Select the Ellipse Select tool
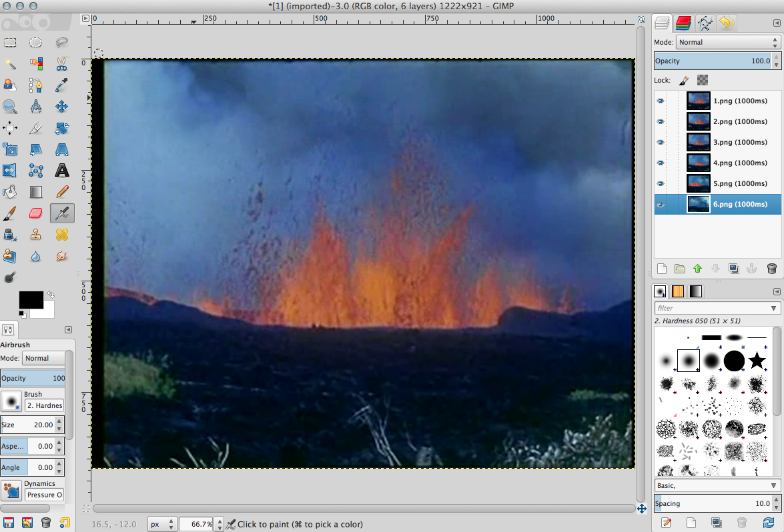784x532 pixels. (x=35, y=43)
